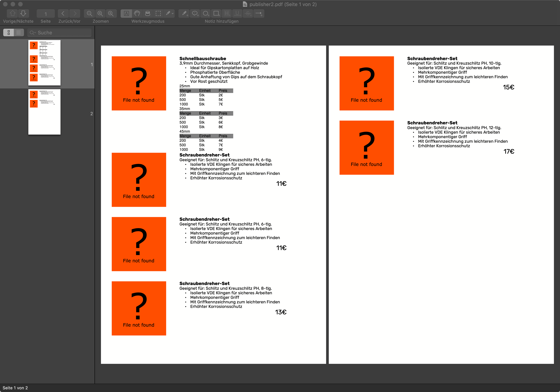Choose the rectangular selection tool
560x392 pixels.
(158, 13)
